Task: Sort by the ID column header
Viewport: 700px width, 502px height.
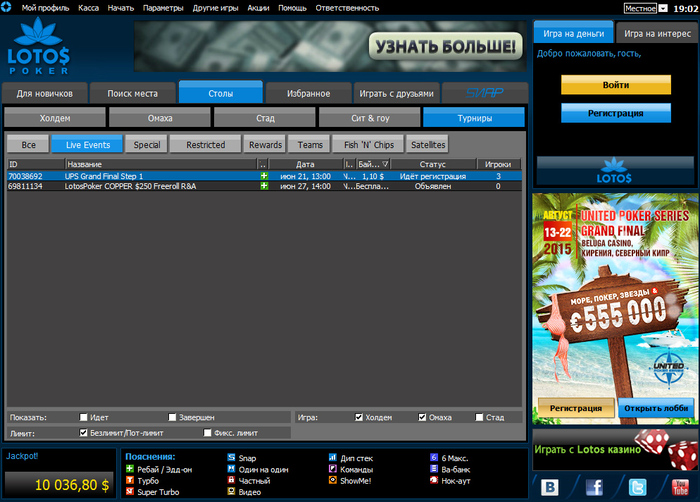Action: tap(36, 164)
